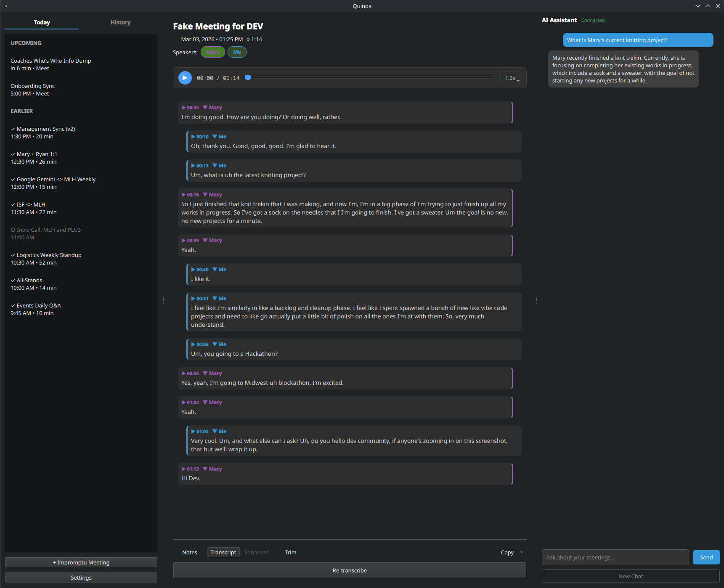Screen dimensions: 724x588
Task: Click the AI Assistant panel splitter handle
Action: pyautogui.click(x=537, y=300)
